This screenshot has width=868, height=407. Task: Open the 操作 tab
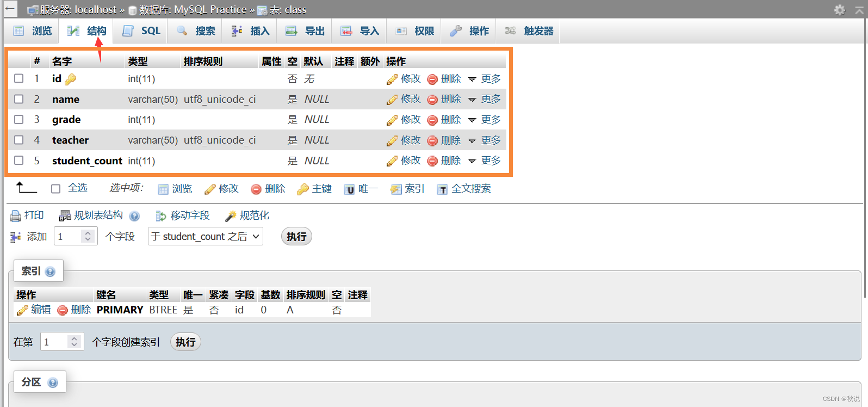click(x=469, y=31)
